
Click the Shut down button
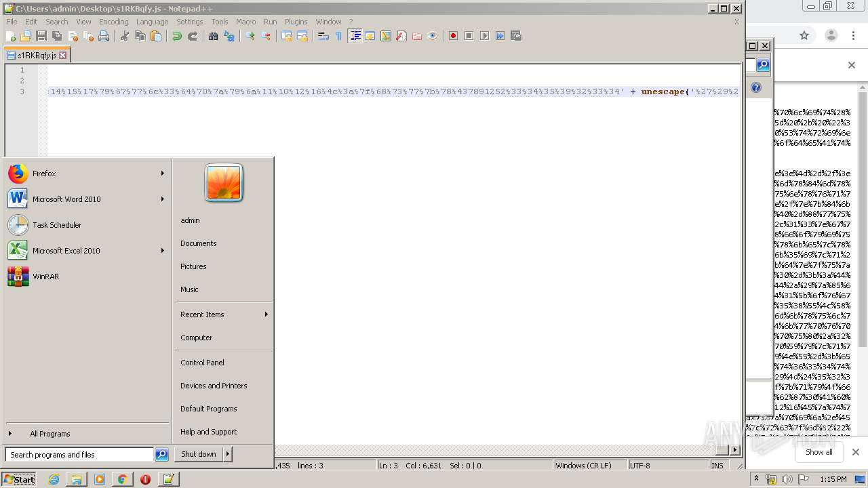(x=199, y=454)
